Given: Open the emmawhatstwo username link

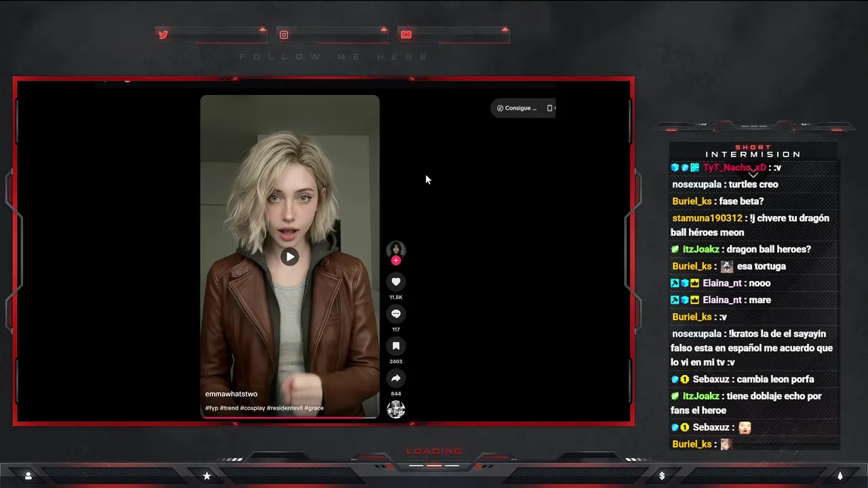Looking at the screenshot, I should (x=231, y=394).
